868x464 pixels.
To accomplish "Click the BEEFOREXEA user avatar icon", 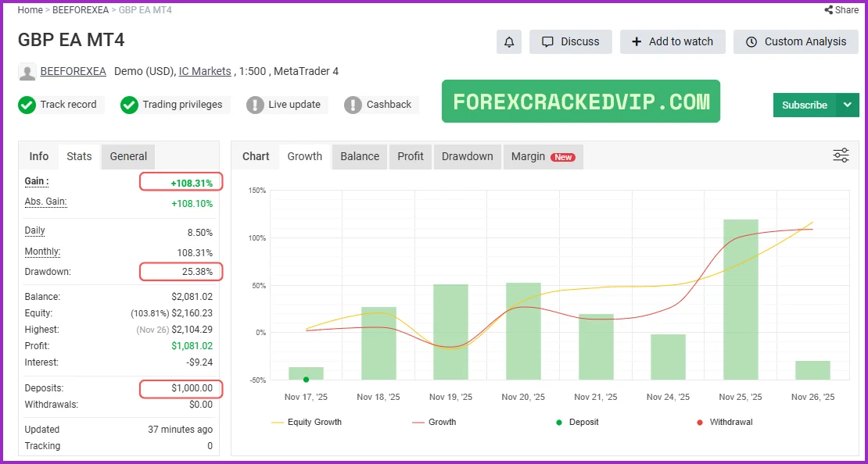I will pyautogui.click(x=27, y=72).
